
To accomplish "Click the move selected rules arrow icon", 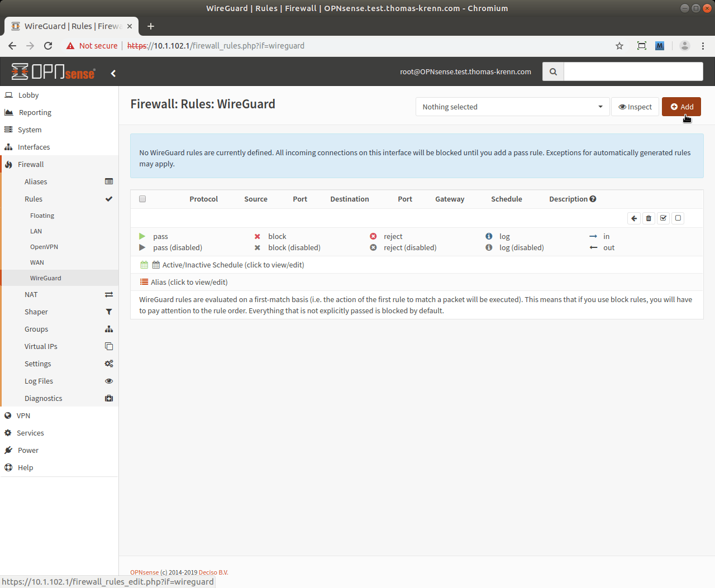I will click(634, 218).
